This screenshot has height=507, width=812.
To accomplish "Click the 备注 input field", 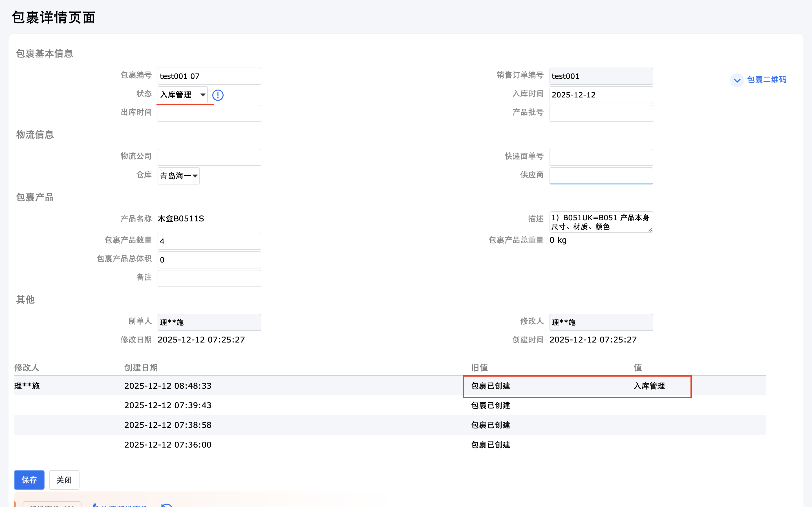I will (209, 278).
